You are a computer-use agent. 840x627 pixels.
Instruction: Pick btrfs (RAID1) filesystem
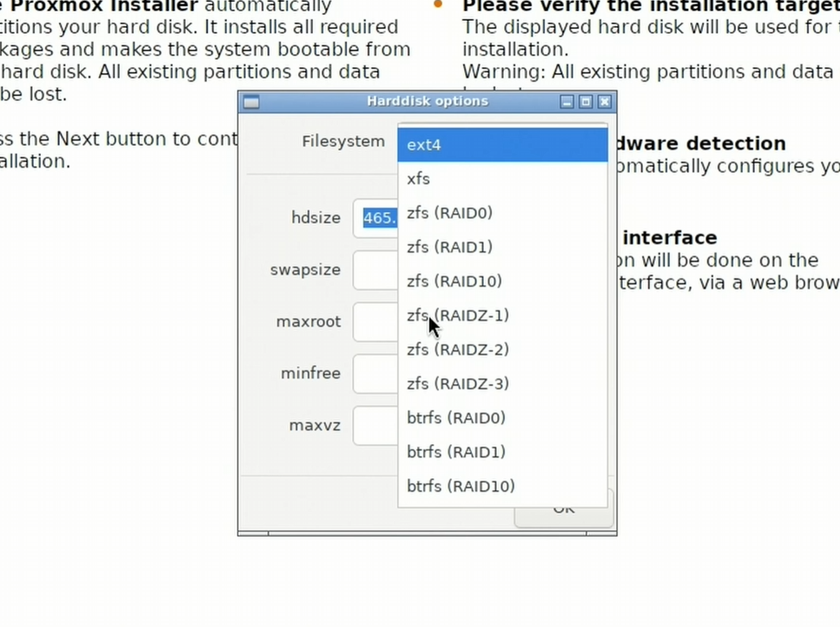(502, 452)
